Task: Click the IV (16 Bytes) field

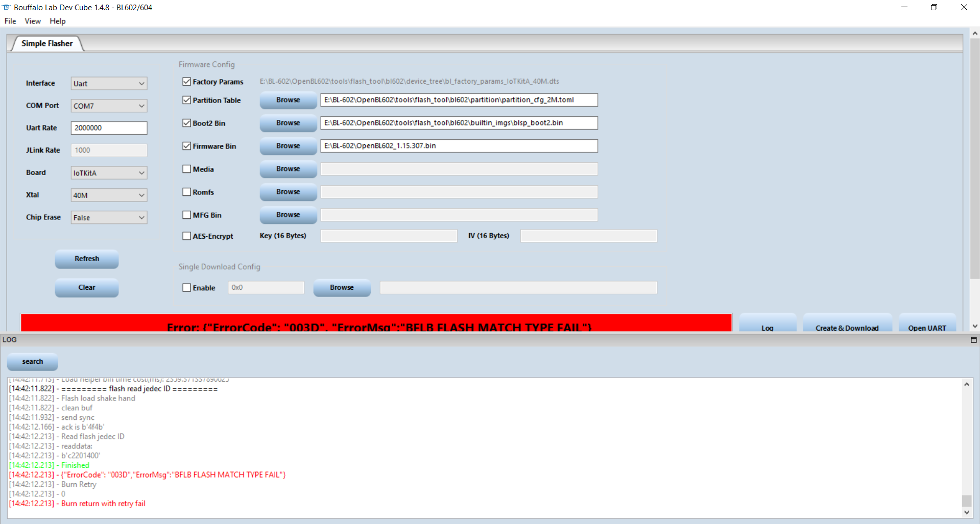Action: 588,236
